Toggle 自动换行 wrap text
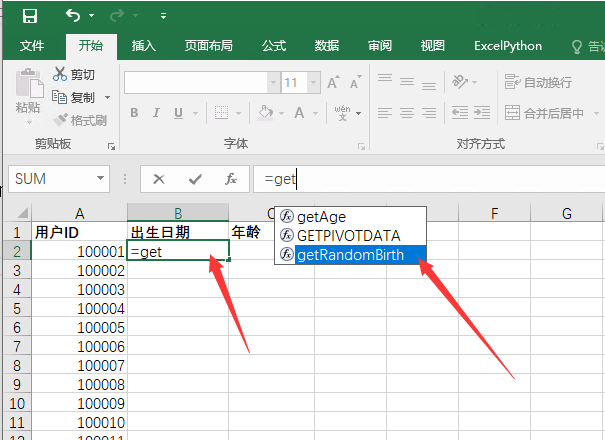The width and height of the screenshot is (605, 440). click(538, 82)
